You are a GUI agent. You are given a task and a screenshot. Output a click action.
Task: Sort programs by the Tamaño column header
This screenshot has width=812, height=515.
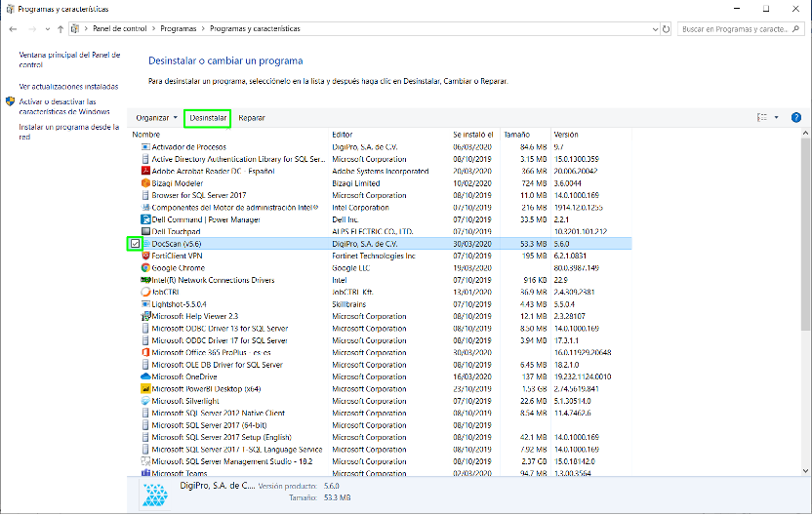coord(517,134)
